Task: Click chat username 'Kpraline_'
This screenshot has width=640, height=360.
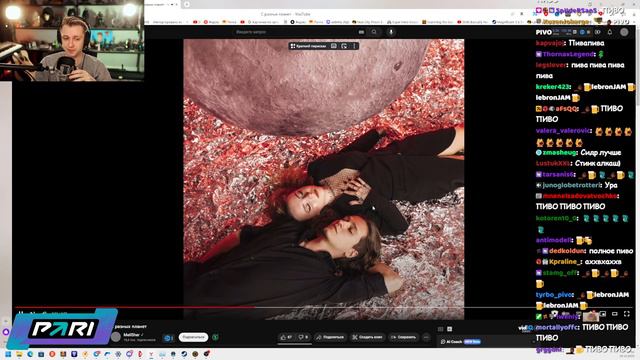Action: (x=565, y=261)
